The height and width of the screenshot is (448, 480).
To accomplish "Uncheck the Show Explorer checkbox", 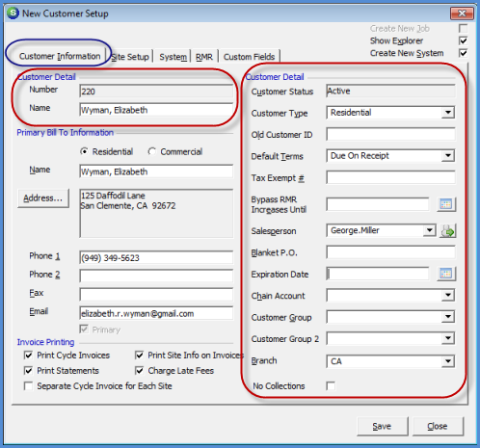I will 463,40.
